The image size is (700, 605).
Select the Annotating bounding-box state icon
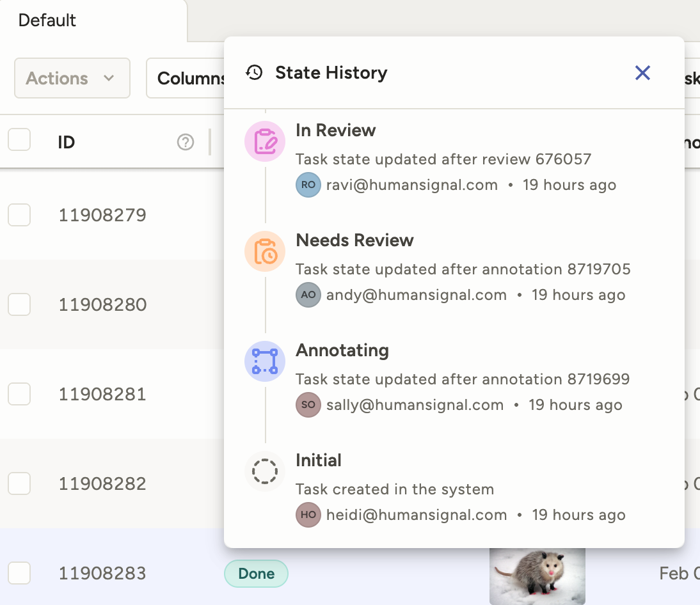tap(264, 361)
